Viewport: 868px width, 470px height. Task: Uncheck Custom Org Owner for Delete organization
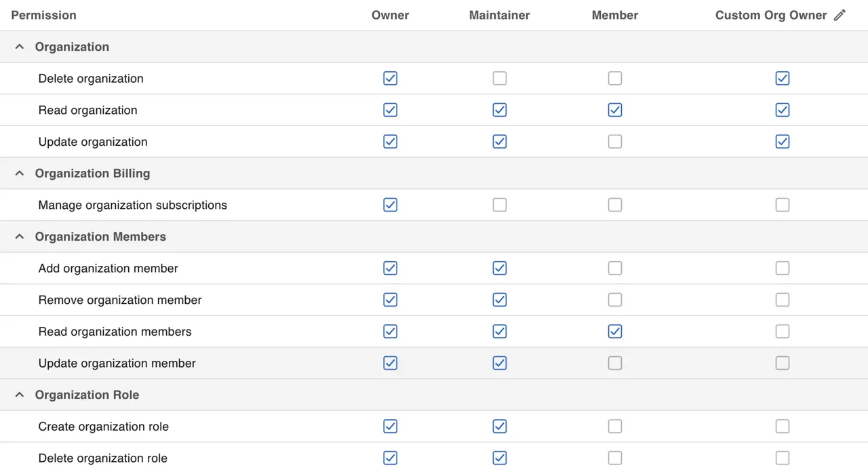pyautogui.click(x=783, y=79)
